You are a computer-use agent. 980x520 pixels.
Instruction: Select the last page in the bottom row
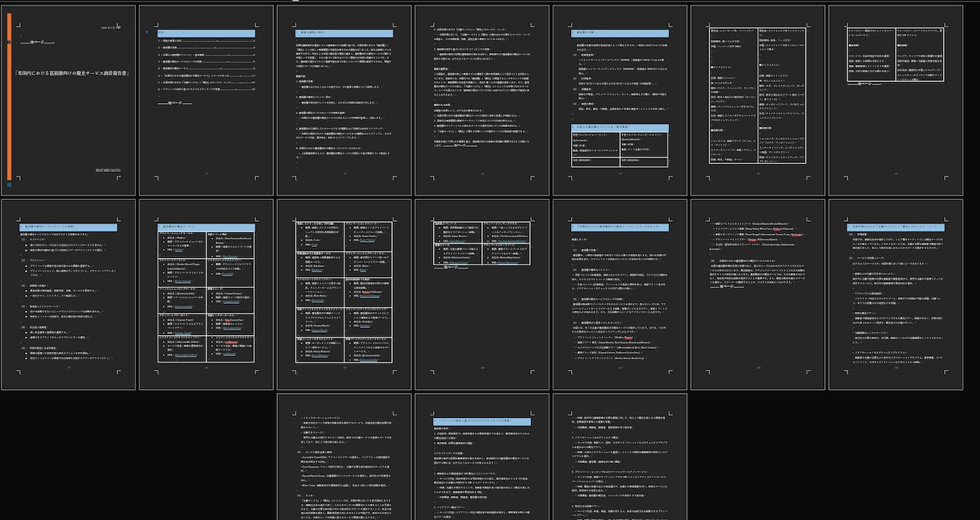pos(620,457)
